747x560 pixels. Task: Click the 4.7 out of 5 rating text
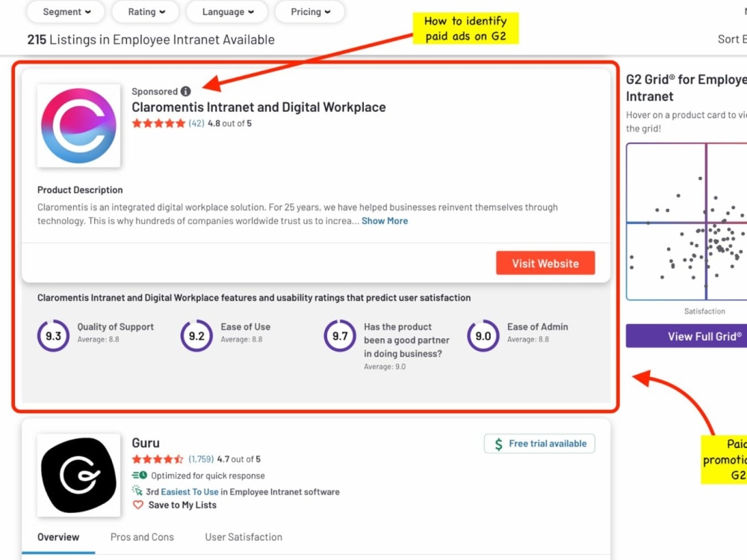click(239, 459)
